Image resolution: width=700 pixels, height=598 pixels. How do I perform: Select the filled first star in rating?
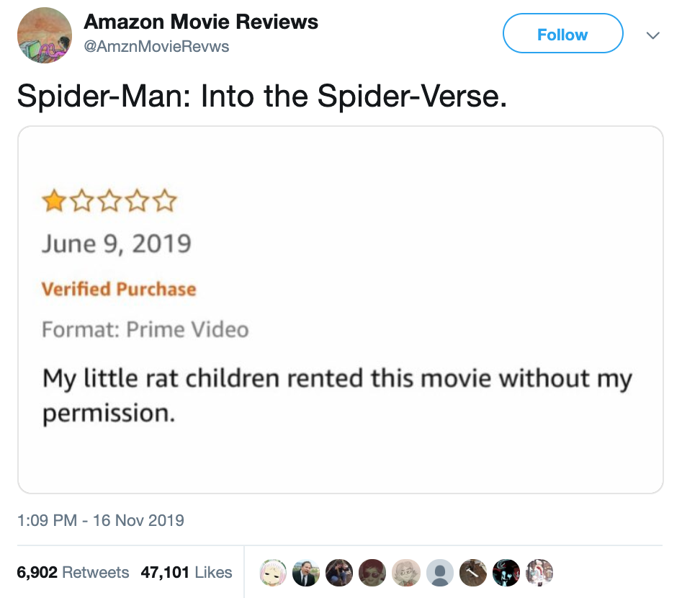pos(53,201)
